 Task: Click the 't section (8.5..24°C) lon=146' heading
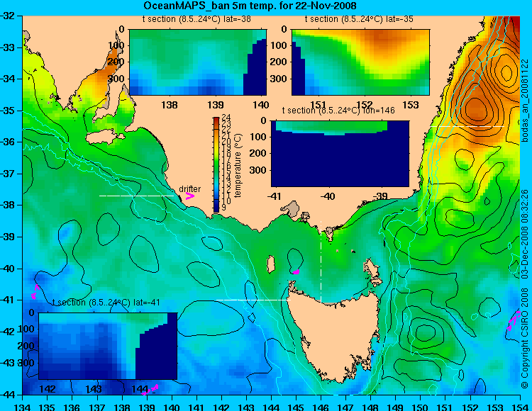[x=338, y=111]
